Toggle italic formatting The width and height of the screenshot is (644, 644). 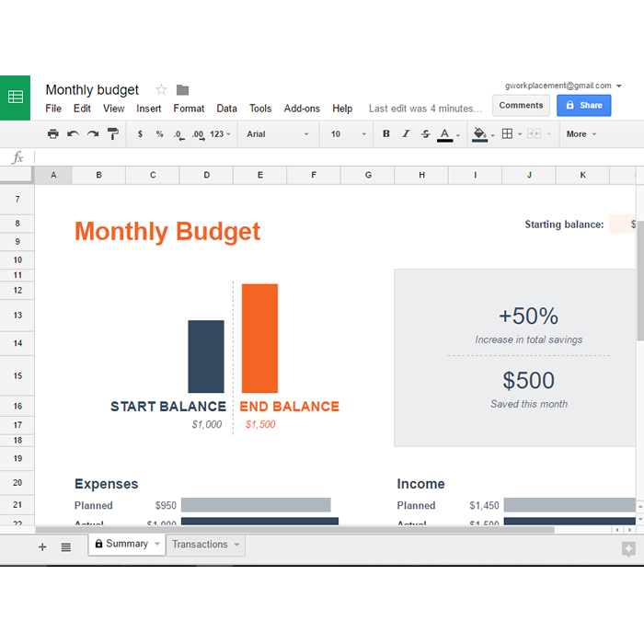pyautogui.click(x=406, y=133)
